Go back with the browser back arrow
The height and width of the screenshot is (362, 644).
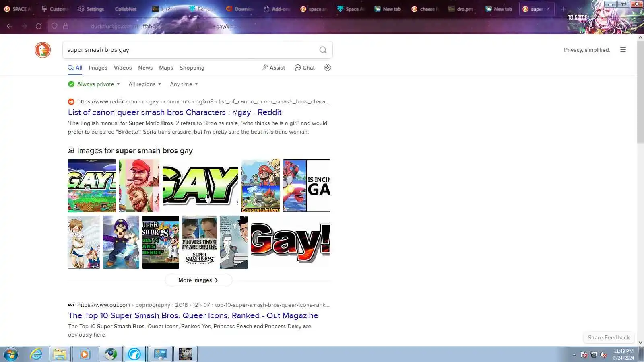click(x=10, y=26)
